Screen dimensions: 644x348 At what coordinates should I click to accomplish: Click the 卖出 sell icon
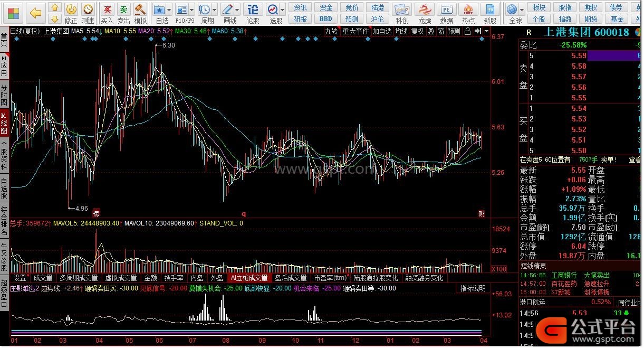pyautogui.click(x=123, y=10)
